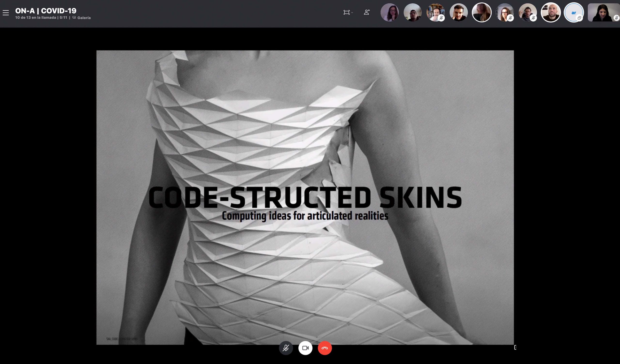The height and width of the screenshot is (364, 620).
Task: Select the bald man's highlighted video avatar
Action: click(x=551, y=12)
